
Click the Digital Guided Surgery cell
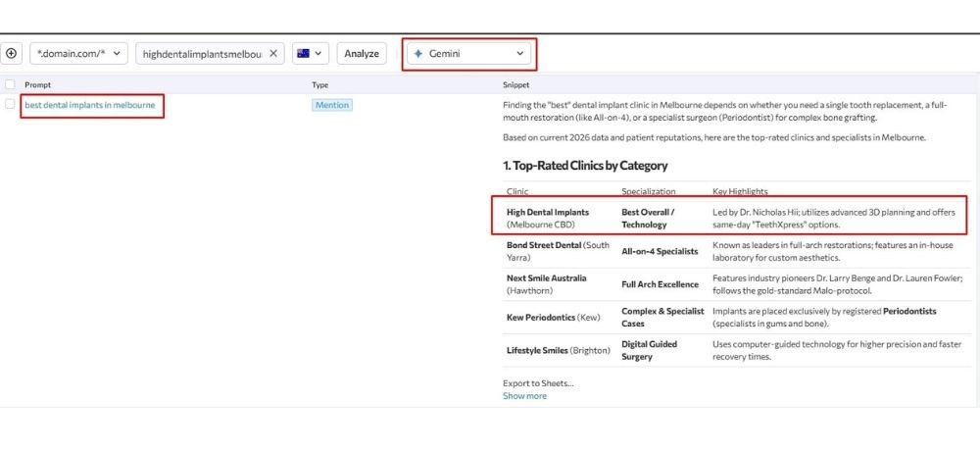click(650, 350)
